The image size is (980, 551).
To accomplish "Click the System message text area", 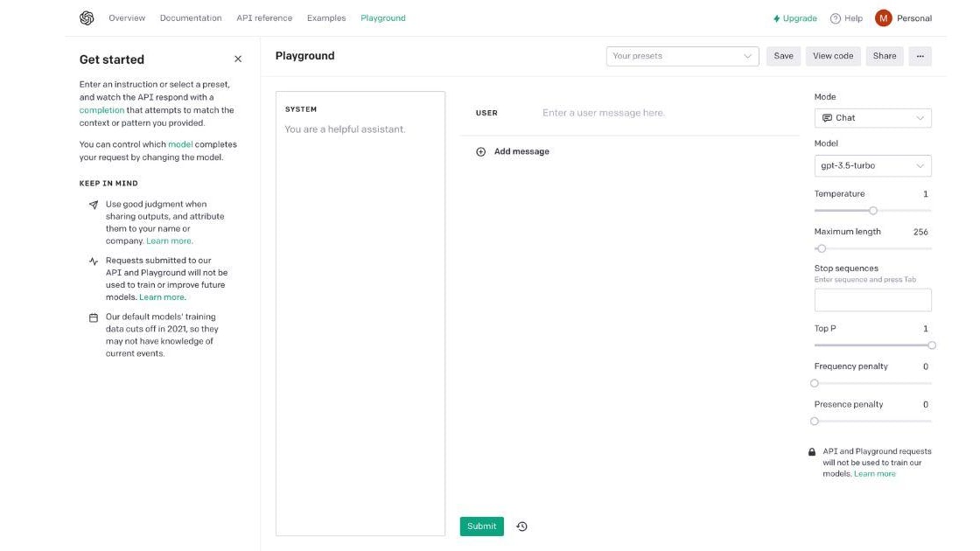I will coord(360,314).
